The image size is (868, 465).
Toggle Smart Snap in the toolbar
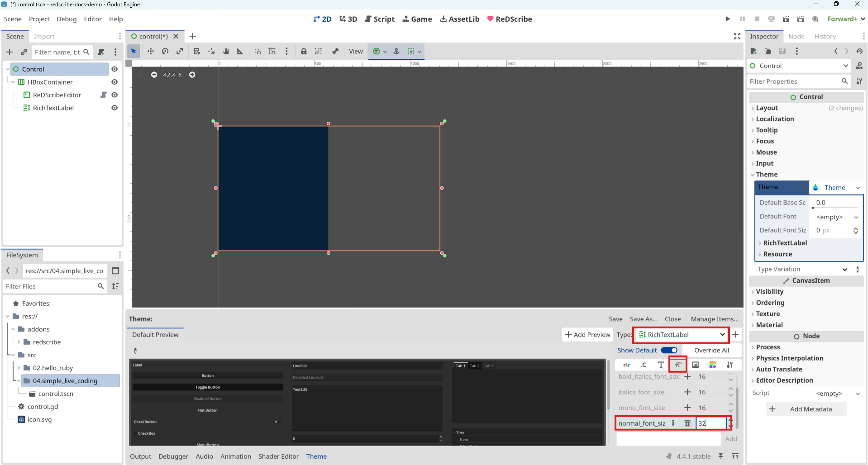click(x=258, y=51)
